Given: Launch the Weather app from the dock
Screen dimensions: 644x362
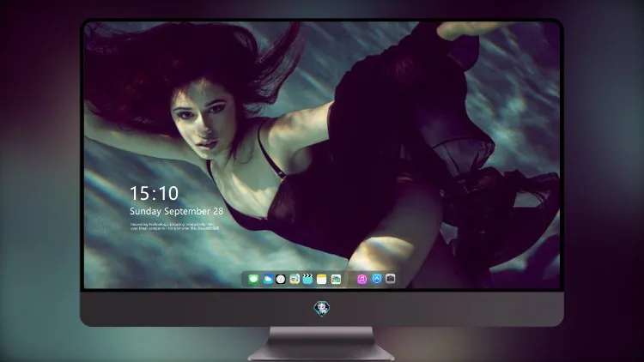Looking at the screenshot, I should (267, 279).
